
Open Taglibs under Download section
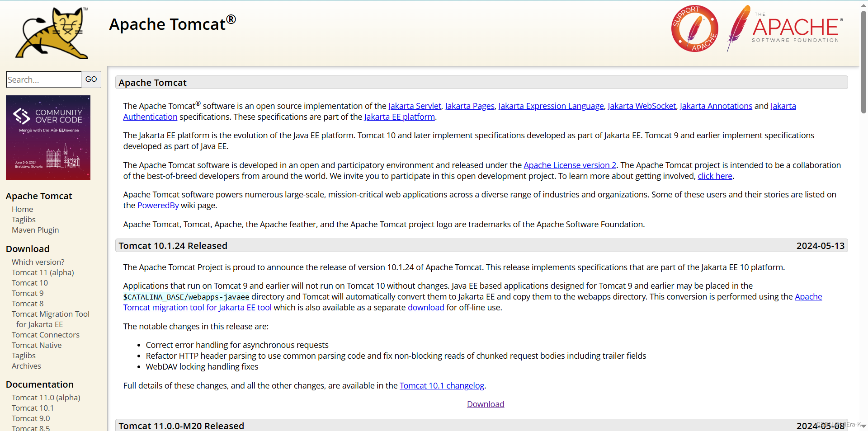tap(24, 356)
